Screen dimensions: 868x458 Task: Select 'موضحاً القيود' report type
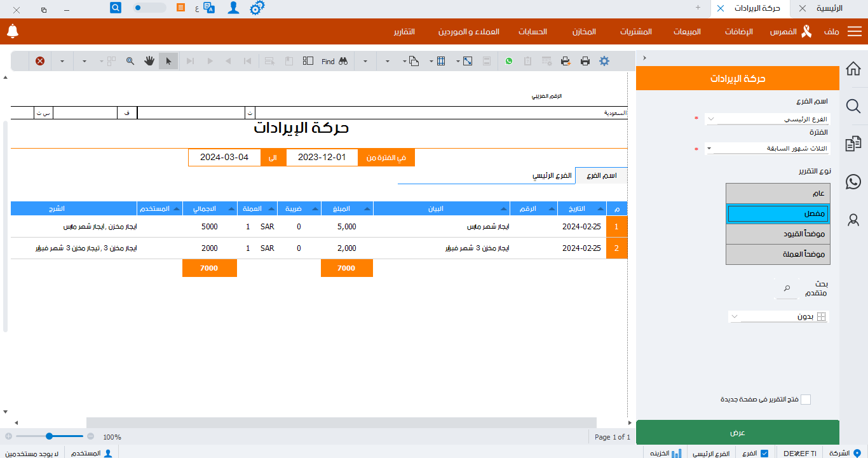[778, 234]
